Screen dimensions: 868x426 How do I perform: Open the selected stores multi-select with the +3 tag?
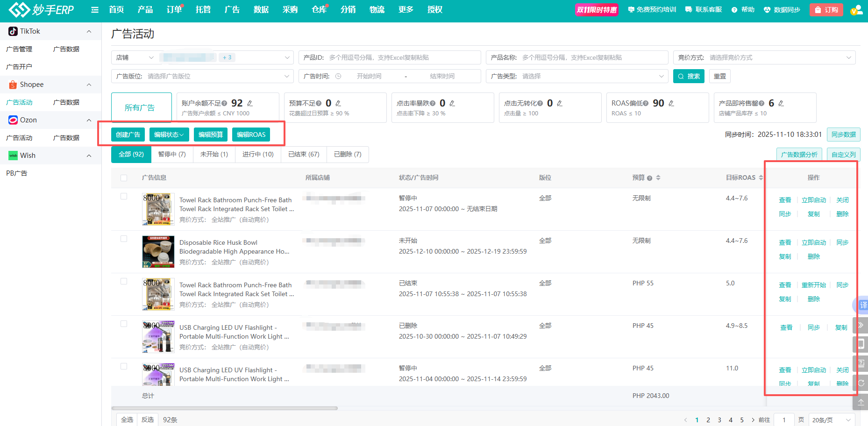click(x=226, y=57)
